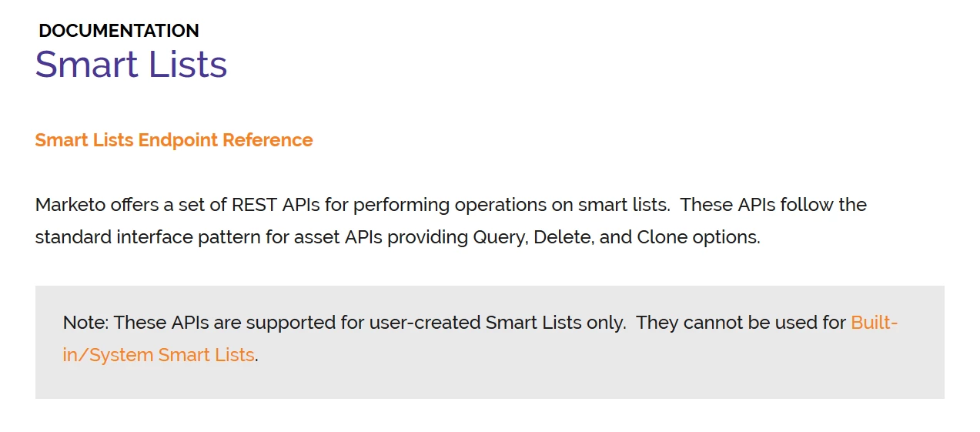Click 'These APIs follow the' text
This screenshot has width=980, height=432.
pyautogui.click(x=774, y=205)
